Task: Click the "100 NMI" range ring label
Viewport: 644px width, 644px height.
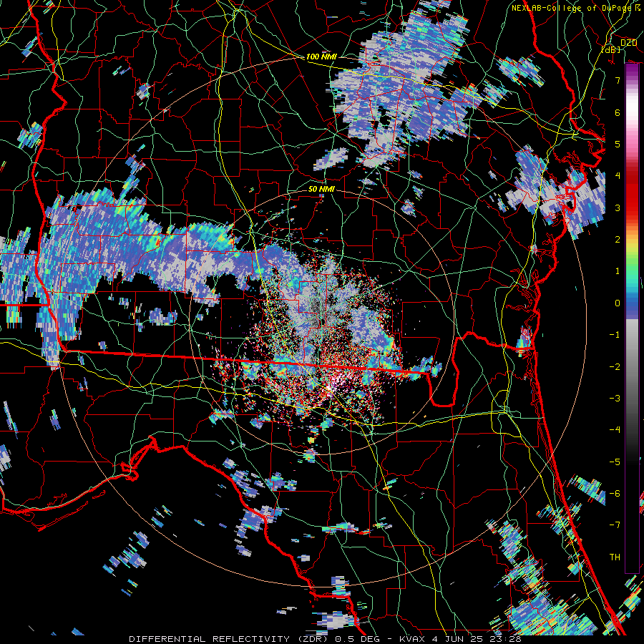Action: coord(321,57)
